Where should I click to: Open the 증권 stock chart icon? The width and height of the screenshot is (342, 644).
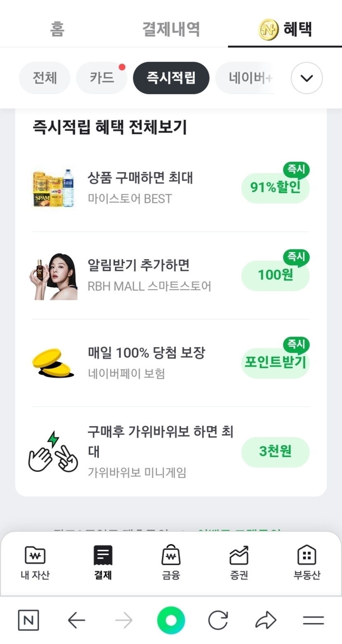[239, 556]
